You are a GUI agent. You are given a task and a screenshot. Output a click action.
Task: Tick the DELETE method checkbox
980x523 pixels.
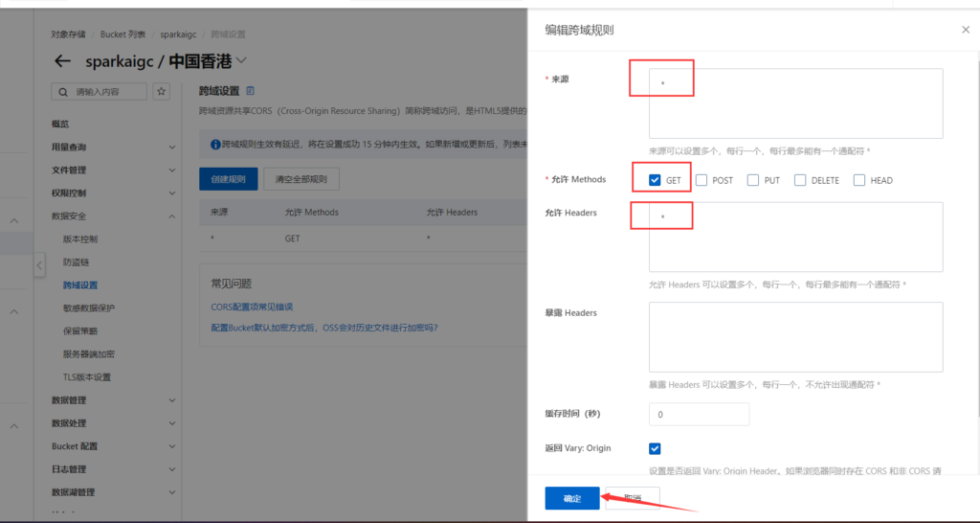tap(800, 180)
